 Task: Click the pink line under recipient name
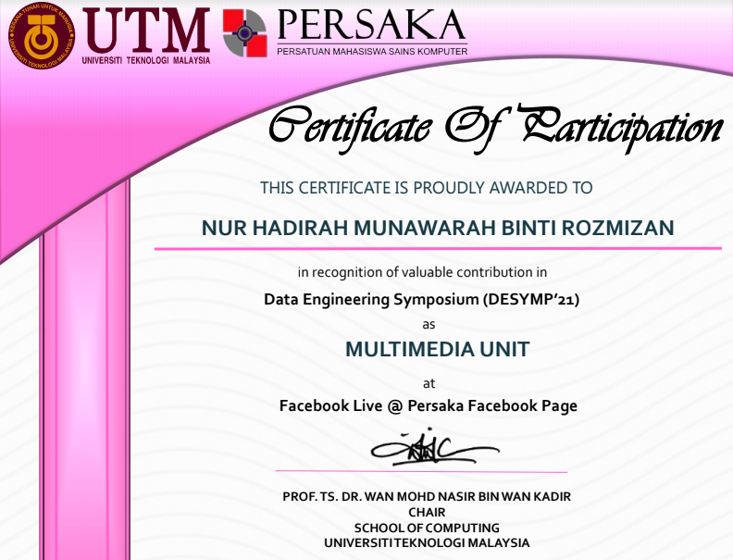click(438, 249)
